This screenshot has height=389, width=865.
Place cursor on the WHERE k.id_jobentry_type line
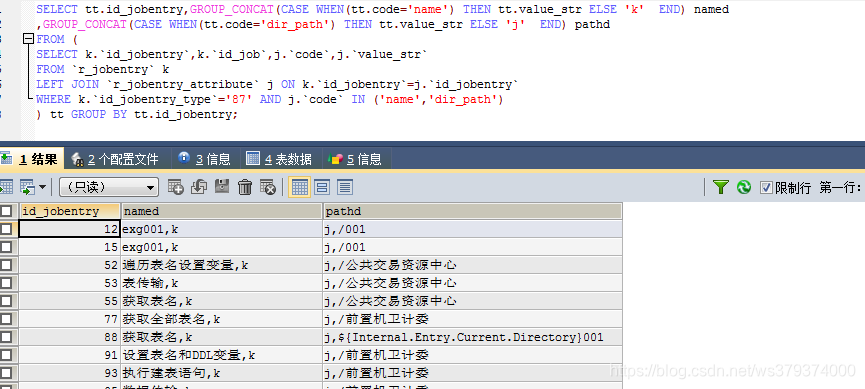point(270,99)
